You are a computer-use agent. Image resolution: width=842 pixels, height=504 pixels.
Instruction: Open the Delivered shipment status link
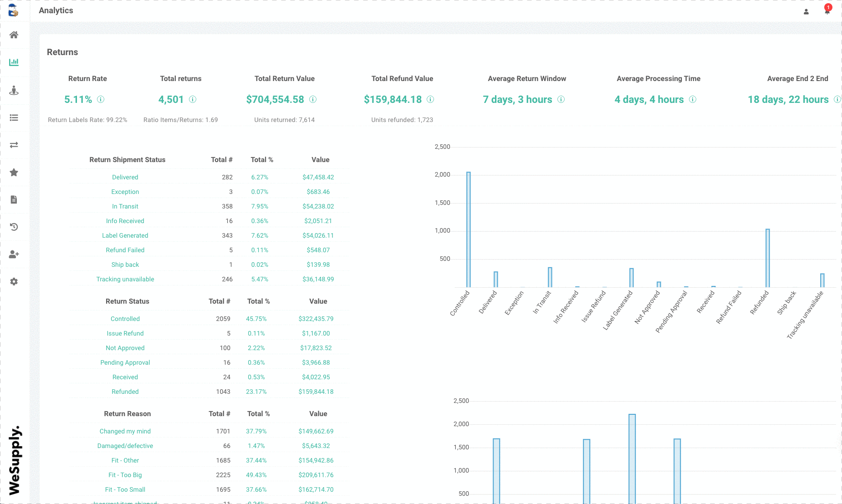(125, 177)
